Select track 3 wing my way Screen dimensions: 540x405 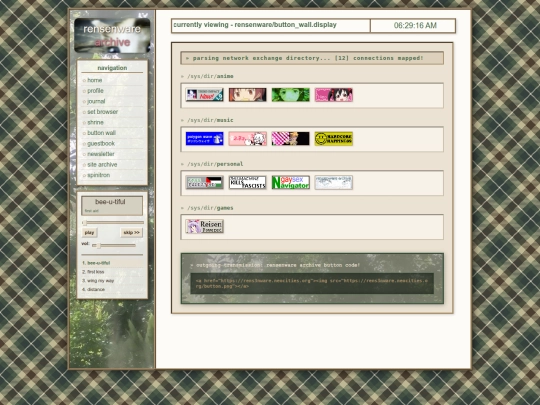click(112, 281)
